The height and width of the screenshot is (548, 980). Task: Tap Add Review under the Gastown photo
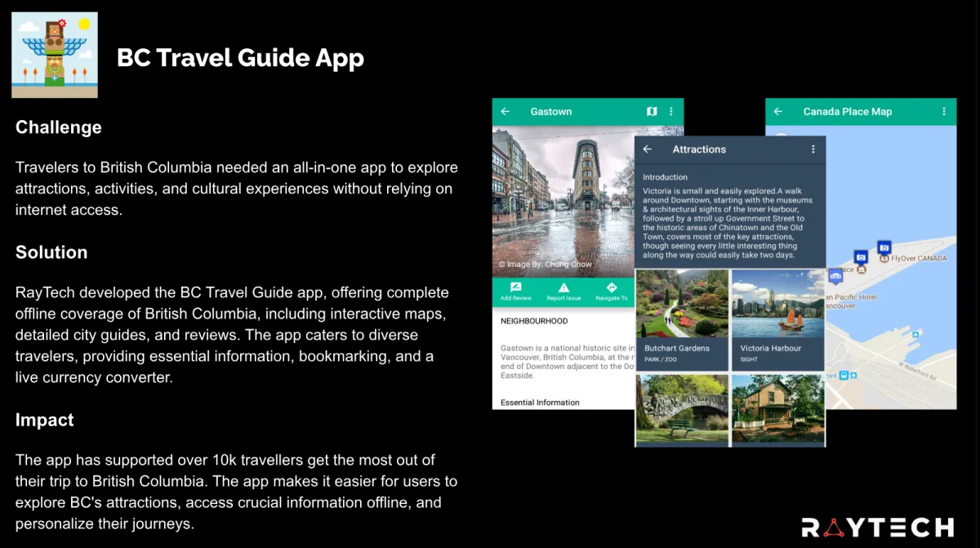[x=516, y=292]
